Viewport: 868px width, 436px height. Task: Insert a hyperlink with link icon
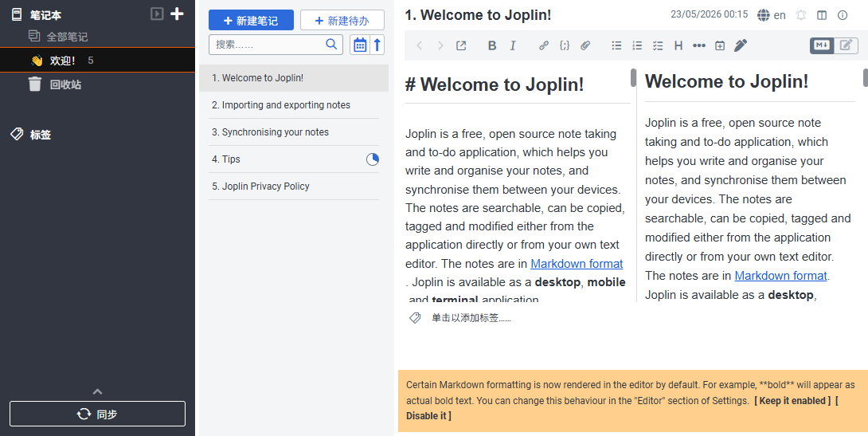(544, 45)
